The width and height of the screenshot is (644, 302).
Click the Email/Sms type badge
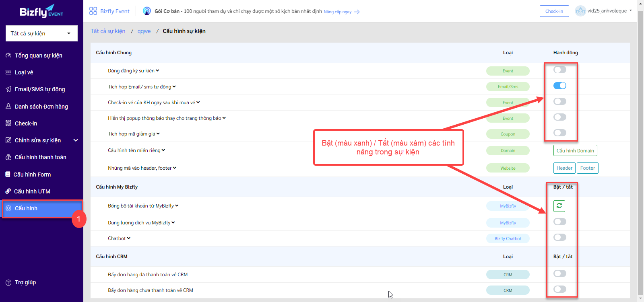point(508,86)
